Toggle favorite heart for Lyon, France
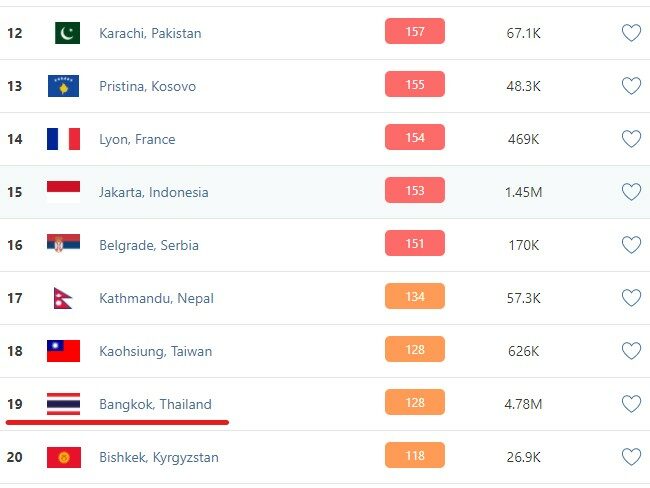Viewport: 650px width, 488px height. pyautogui.click(x=631, y=139)
